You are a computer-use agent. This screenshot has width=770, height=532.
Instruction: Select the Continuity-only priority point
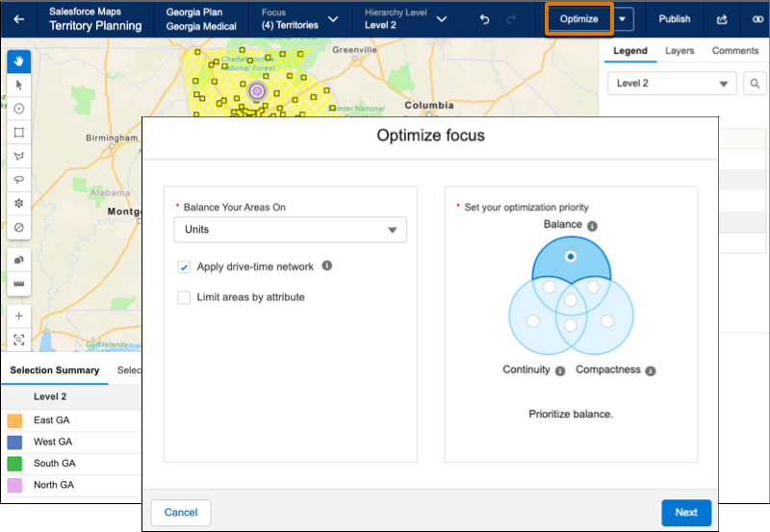click(533, 321)
